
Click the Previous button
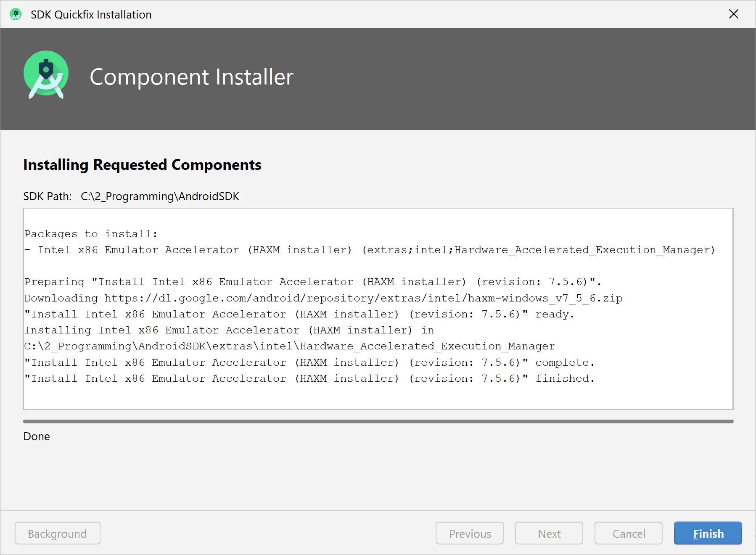click(469, 533)
